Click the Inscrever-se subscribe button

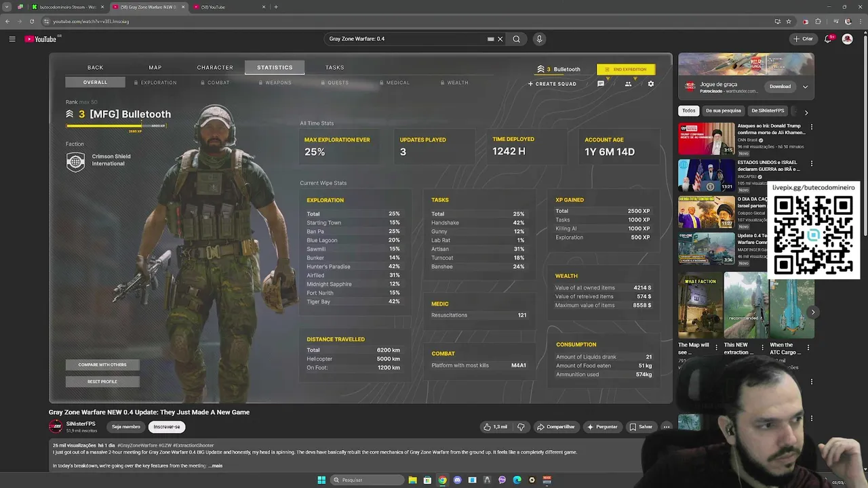pos(167,427)
